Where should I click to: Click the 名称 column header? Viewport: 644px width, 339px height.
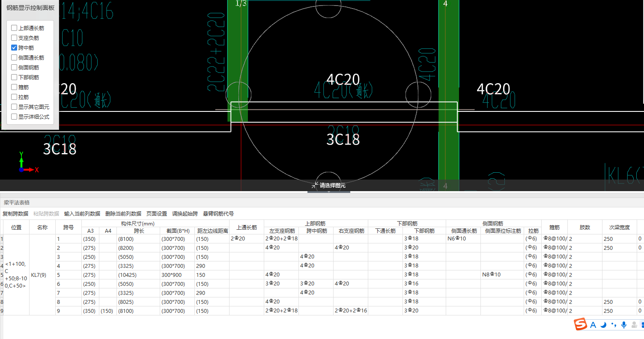pos(42,227)
